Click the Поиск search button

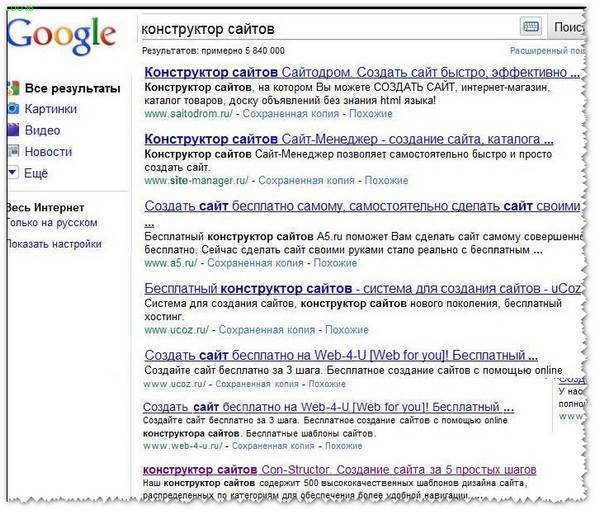[x=567, y=27]
